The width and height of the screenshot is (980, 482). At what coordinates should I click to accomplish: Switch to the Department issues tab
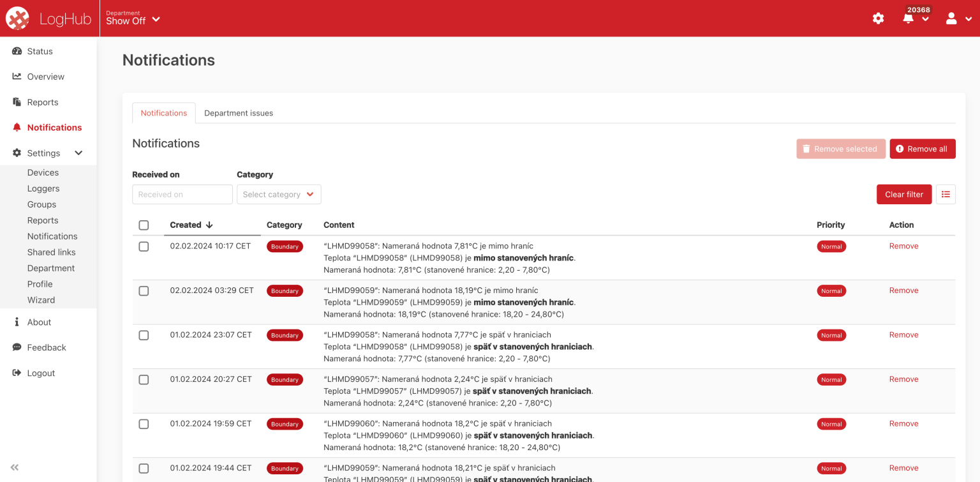click(x=239, y=113)
